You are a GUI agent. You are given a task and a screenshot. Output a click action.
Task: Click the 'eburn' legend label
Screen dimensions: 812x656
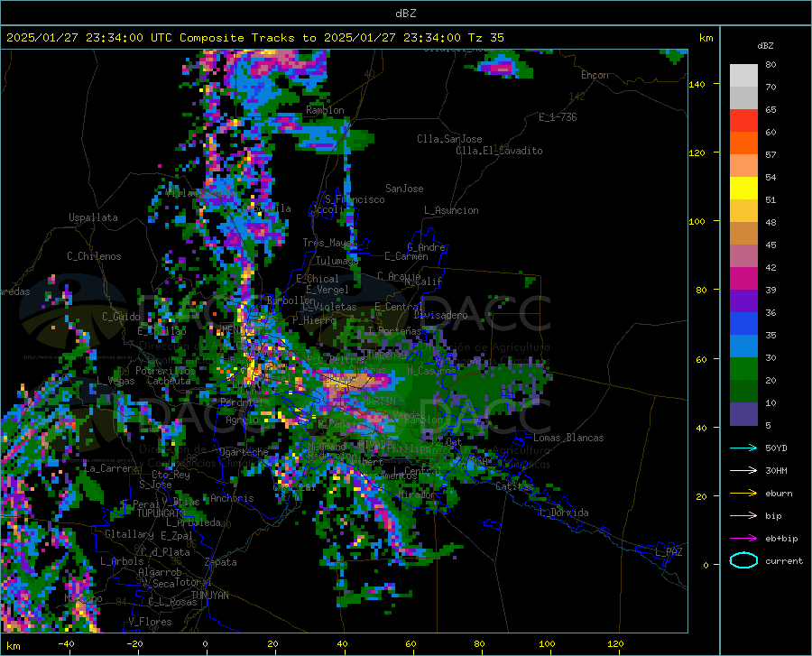[779, 494]
